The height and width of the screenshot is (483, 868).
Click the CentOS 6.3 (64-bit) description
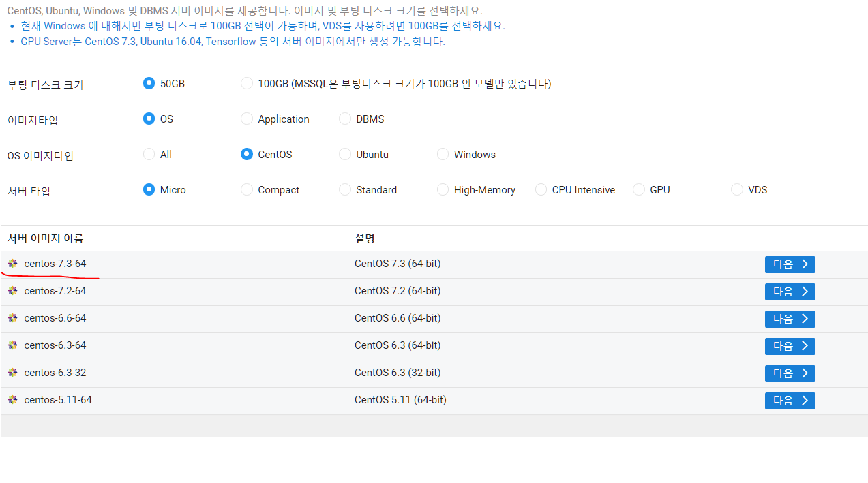398,345
